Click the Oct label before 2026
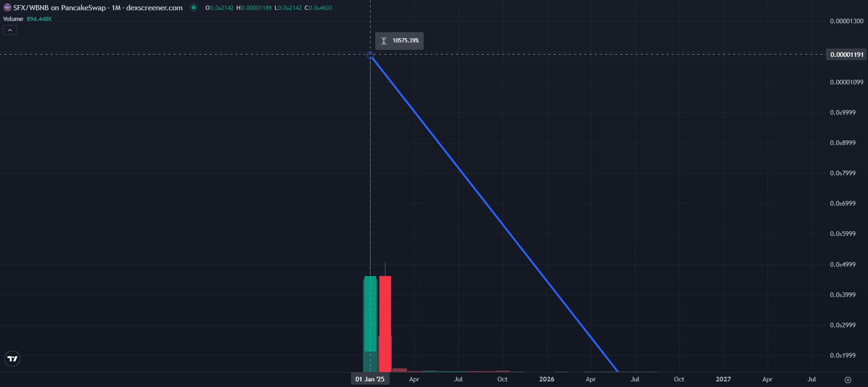868x387 pixels. point(502,379)
